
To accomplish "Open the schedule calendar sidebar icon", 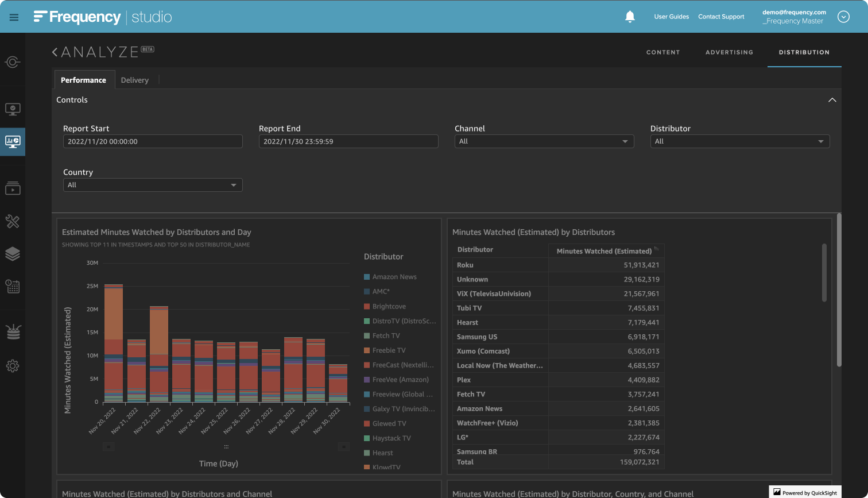I will 13,286.
